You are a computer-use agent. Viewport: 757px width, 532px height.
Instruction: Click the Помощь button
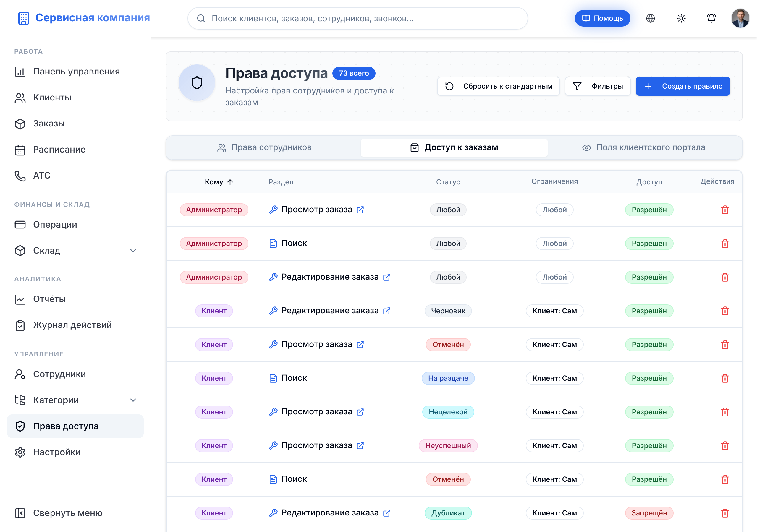(602, 18)
